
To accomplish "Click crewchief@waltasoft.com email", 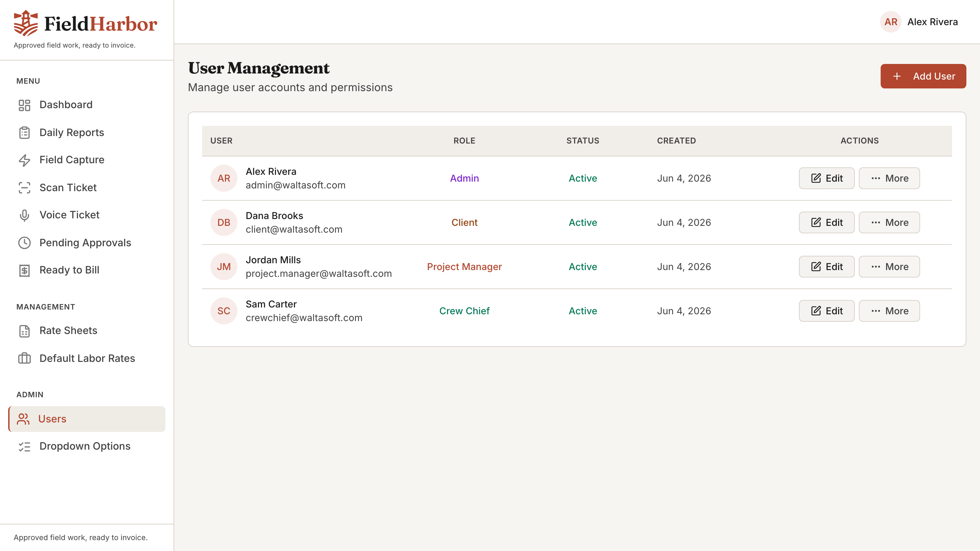I will coord(304,318).
